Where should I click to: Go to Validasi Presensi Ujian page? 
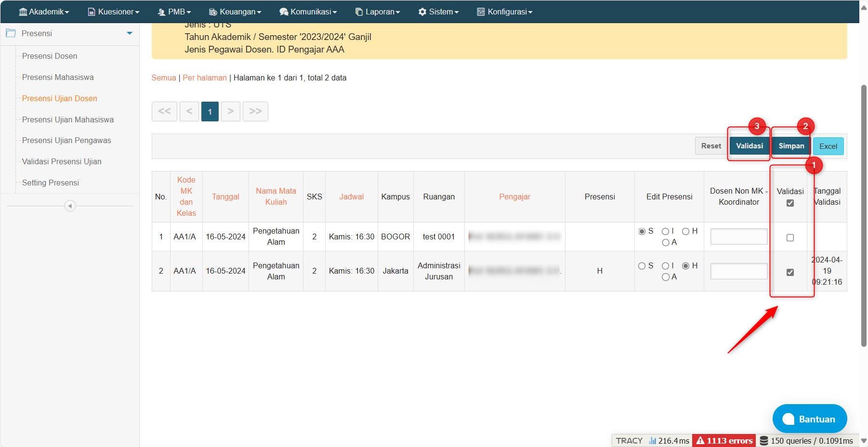click(x=62, y=161)
